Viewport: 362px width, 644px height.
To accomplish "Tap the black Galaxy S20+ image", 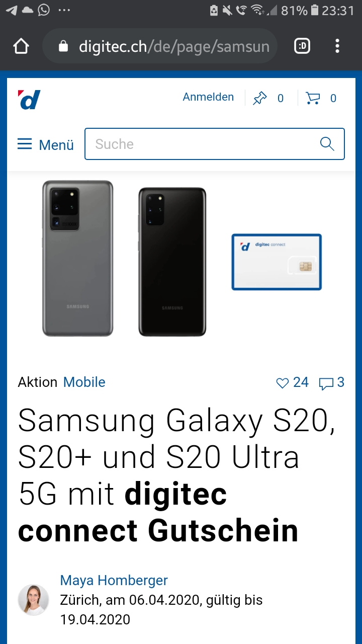I will tap(172, 262).
